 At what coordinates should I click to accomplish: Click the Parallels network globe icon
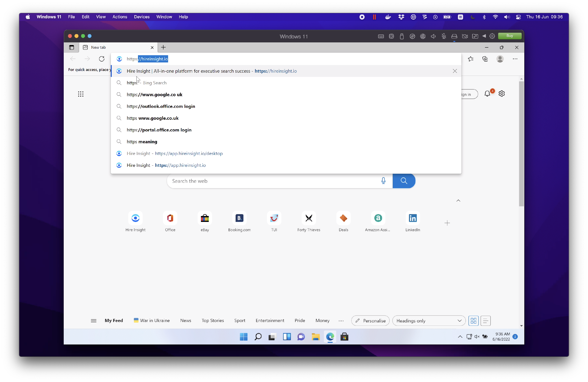(x=423, y=36)
